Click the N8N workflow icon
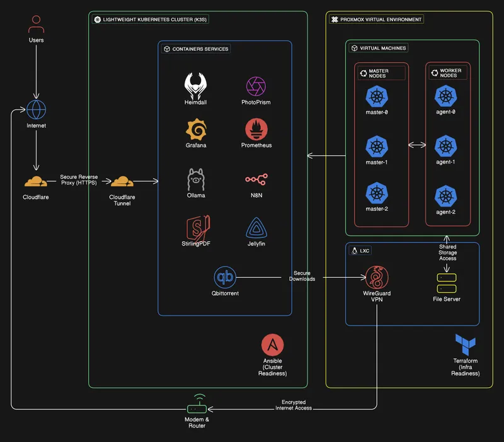Image resolution: width=504 pixels, height=442 pixels. [x=256, y=179]
